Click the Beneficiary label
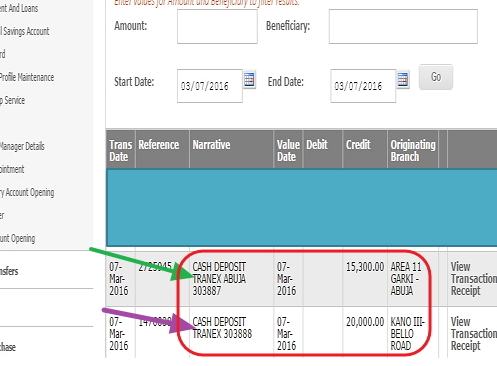The image size is (497, 366). (288, 26)
